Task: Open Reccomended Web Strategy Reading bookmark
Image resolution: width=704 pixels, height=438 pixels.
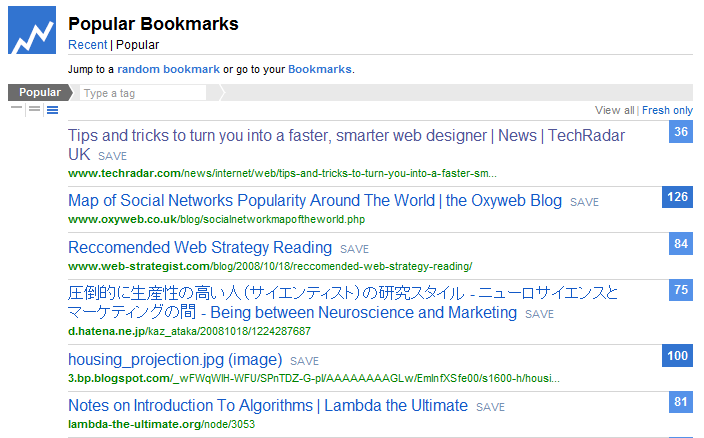Action: (x=200, y=248)
